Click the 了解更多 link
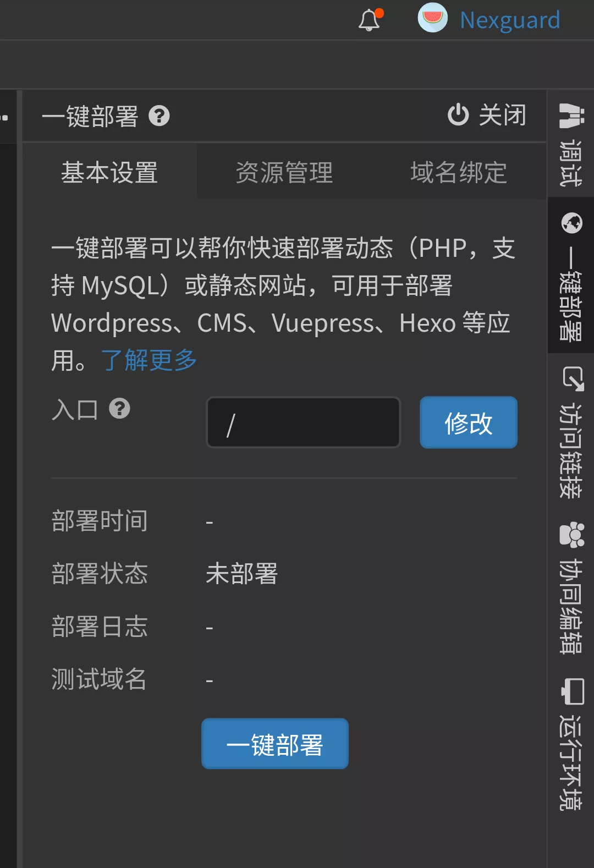Viewport: 594px width, 868px height. click(149, 360)
